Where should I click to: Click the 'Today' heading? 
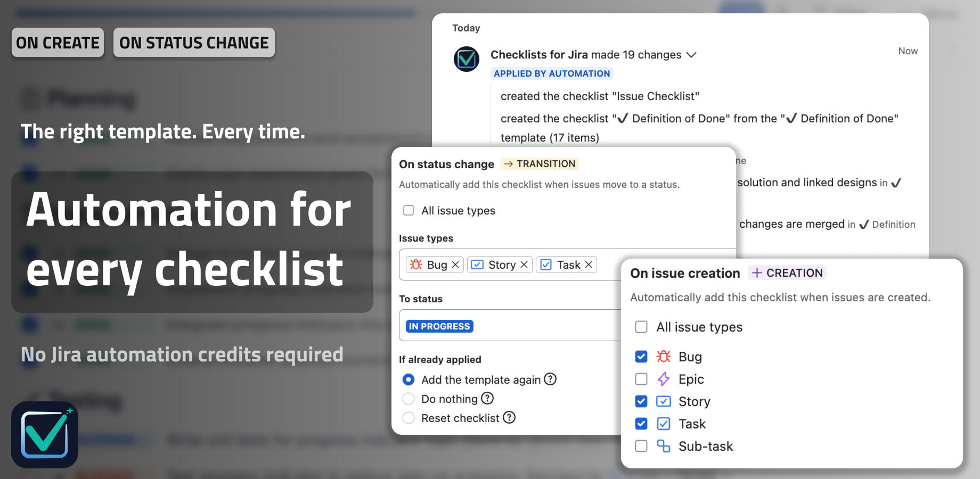(x=466, y=28)
